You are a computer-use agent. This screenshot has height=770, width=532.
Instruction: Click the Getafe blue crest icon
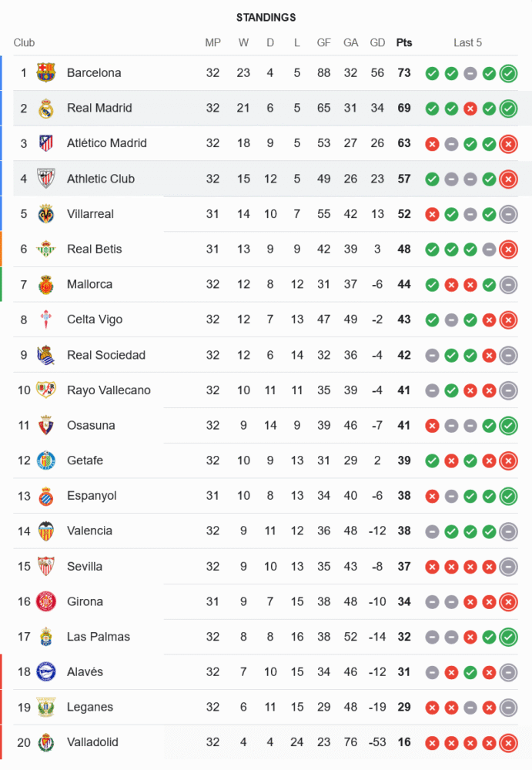point(46,460)
